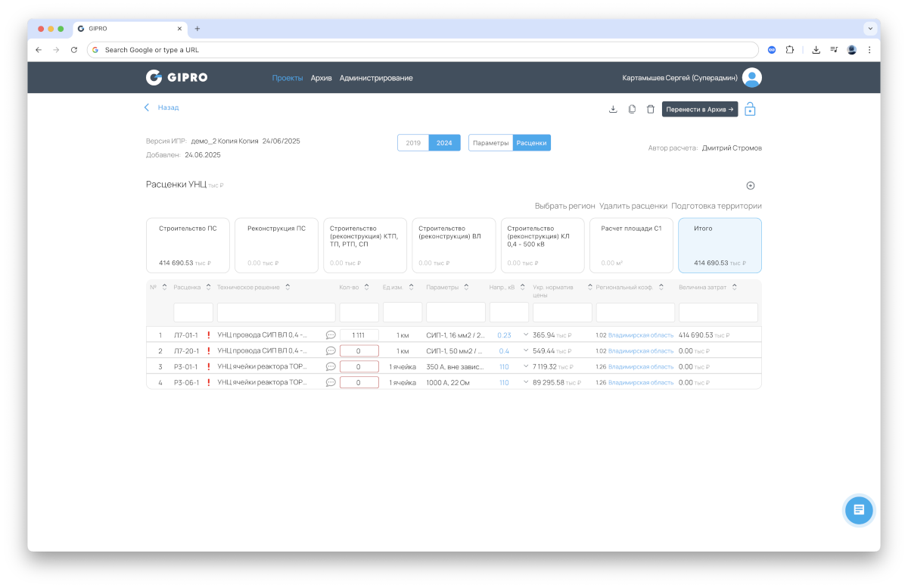Switch the price base to 2019

(x=413, y=143)
